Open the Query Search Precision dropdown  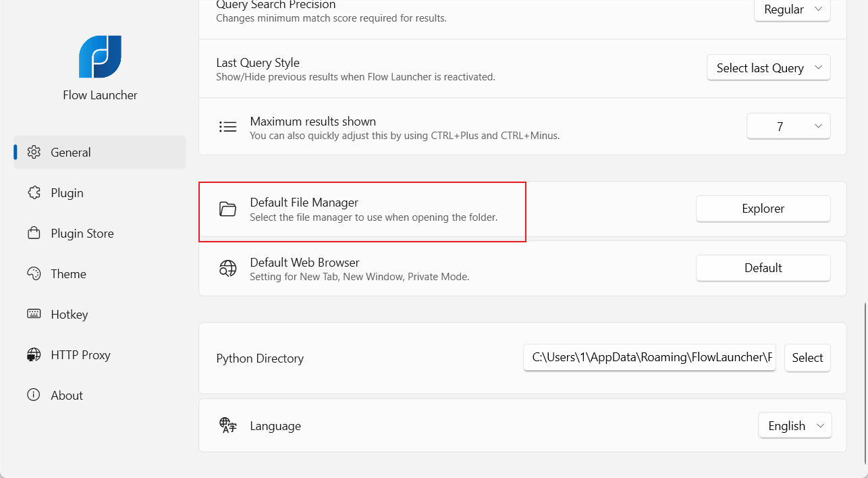tap(792, 10)
